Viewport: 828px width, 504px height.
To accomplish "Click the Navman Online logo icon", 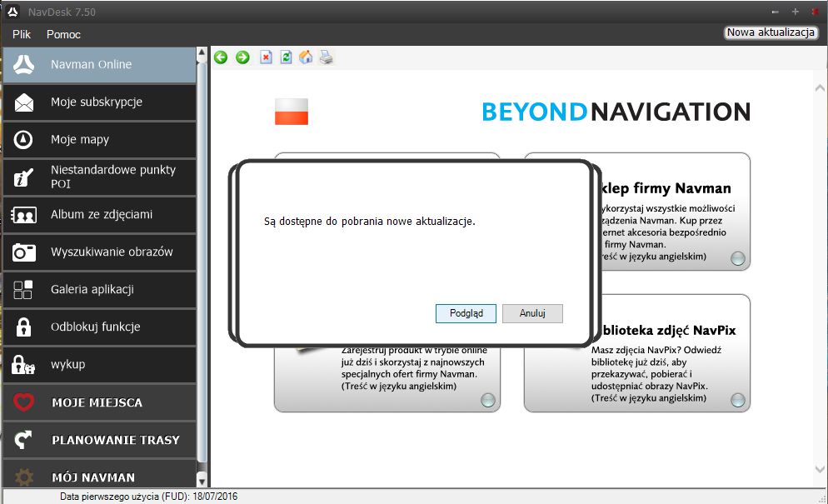I will click(x=24, y=64).
